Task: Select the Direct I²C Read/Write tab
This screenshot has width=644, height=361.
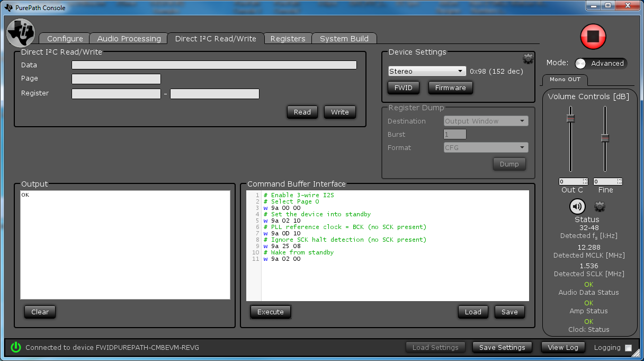Action: [x=216, y=39]
